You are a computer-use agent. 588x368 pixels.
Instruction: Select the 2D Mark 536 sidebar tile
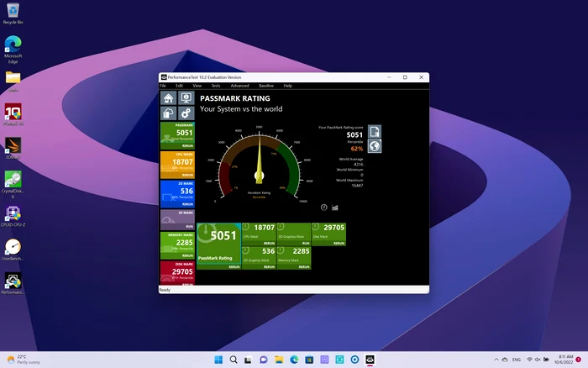pyautogui.click(x=177, y=194)
